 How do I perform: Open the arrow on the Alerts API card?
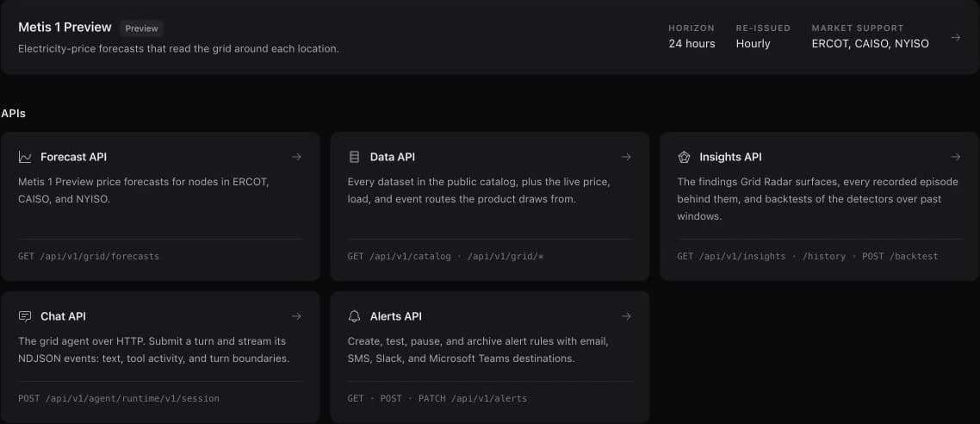(x=626, y=316)
